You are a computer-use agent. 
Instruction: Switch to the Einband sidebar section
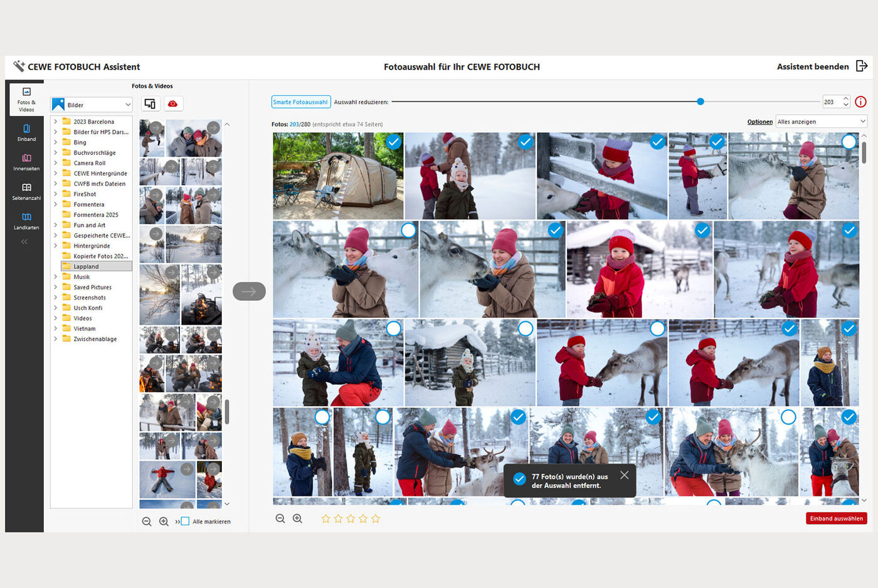pos(26,132)
